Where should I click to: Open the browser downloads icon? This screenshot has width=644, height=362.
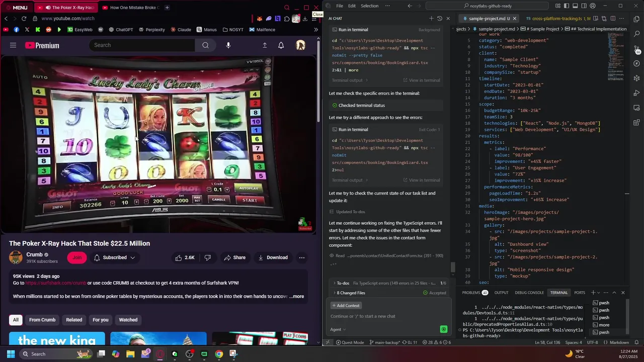coord(305,19)
